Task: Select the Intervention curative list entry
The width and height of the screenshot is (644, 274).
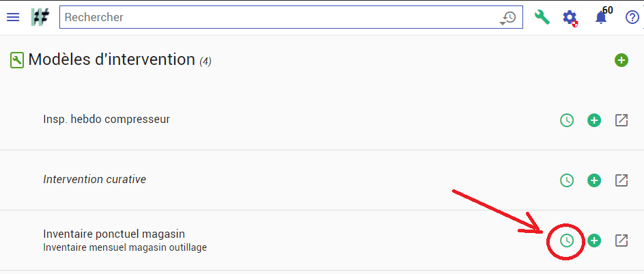Action: pyautogui.click(x=322, y=180)
